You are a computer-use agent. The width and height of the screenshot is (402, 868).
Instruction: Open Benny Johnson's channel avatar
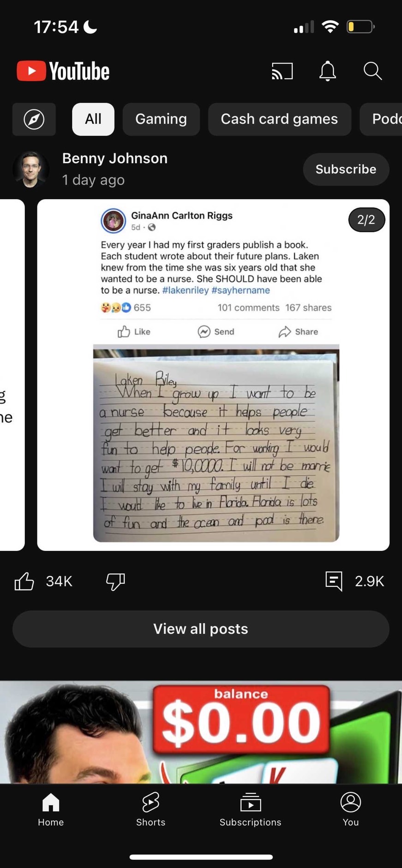click(x=31, y=169)
